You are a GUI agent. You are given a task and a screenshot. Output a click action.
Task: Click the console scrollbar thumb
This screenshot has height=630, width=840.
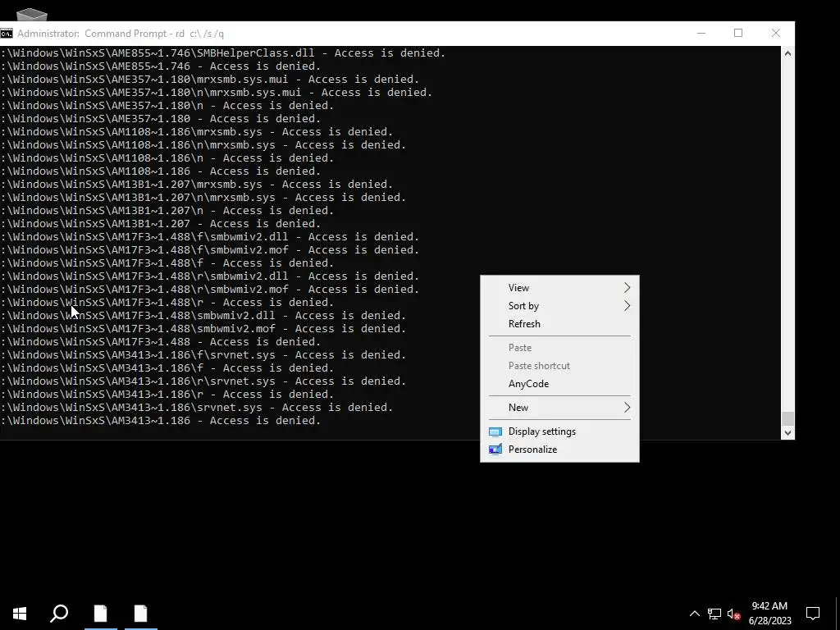pyautogui.click(x=787, y=418)
